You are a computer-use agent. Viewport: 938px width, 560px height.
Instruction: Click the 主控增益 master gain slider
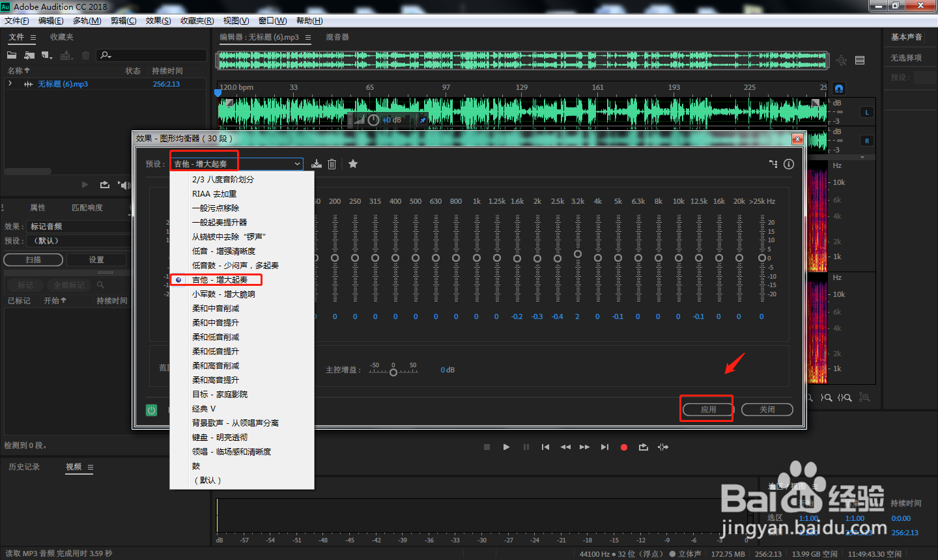[393, 372]
